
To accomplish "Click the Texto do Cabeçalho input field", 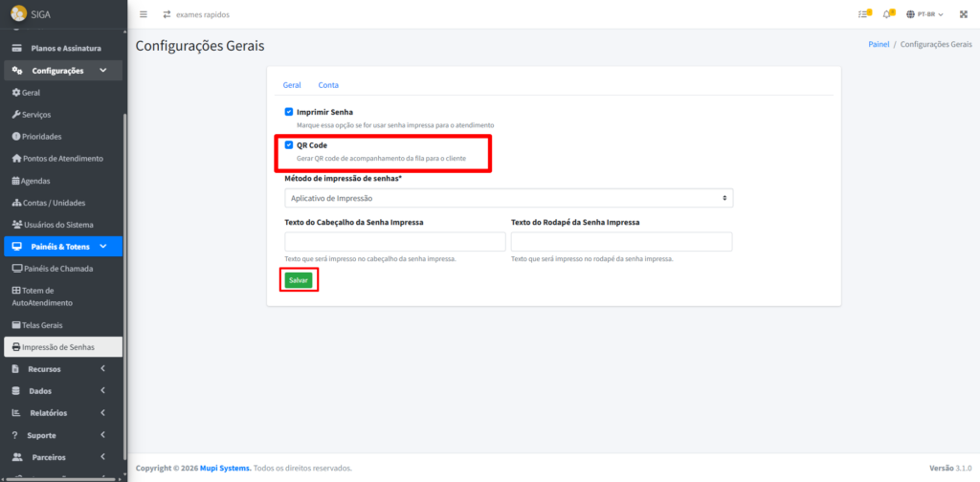I will point(395,242).
